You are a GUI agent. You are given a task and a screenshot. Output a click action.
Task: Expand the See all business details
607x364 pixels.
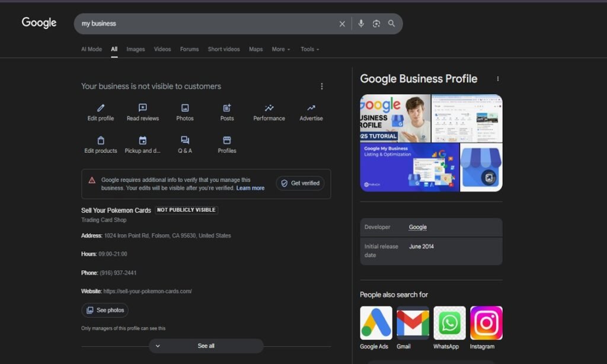coord(206,346)
